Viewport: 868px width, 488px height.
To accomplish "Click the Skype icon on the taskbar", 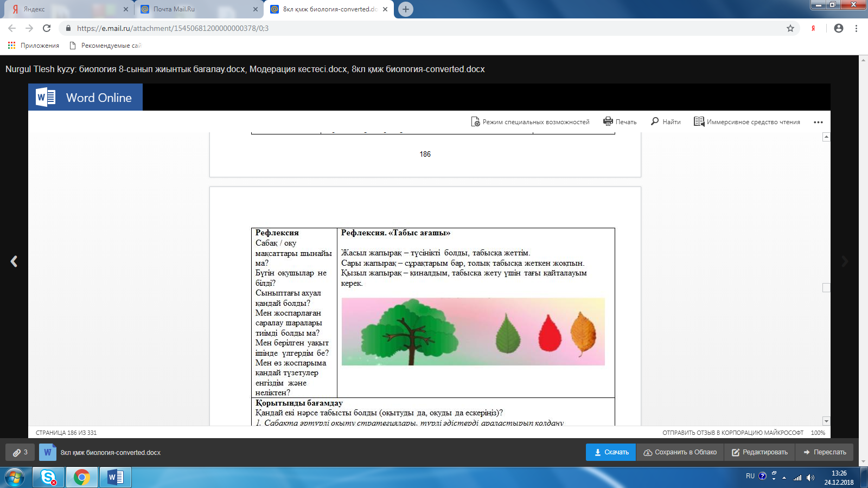I will click(x=48, y=477).
